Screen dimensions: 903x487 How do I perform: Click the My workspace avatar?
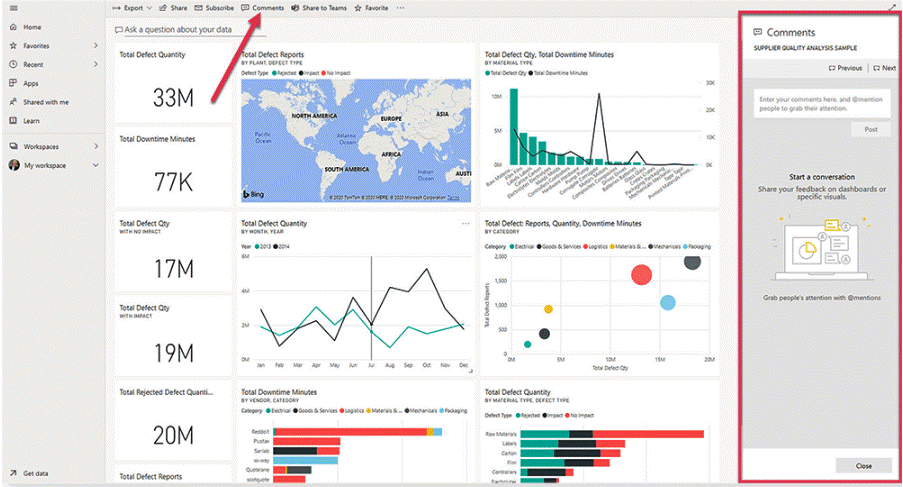[x=14, y=165]
